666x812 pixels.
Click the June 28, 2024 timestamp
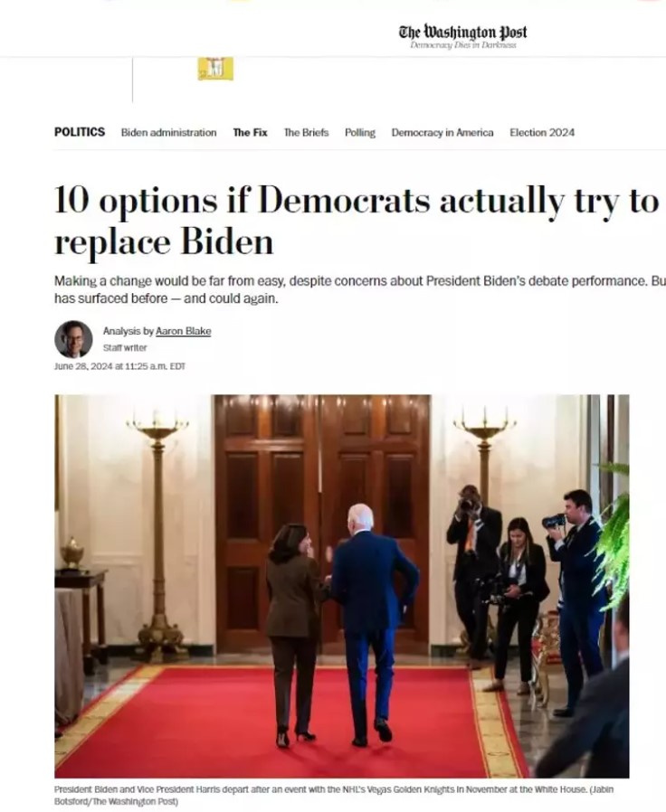pos(119,366)
